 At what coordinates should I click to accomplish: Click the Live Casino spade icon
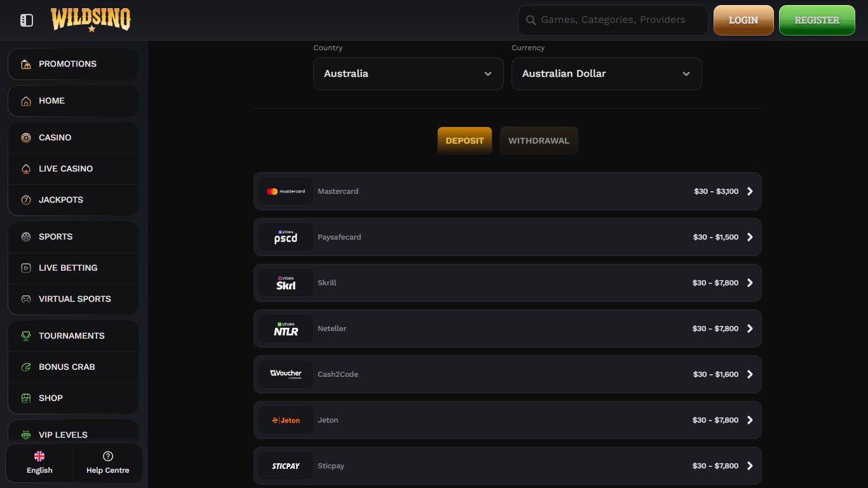point(26,169)
